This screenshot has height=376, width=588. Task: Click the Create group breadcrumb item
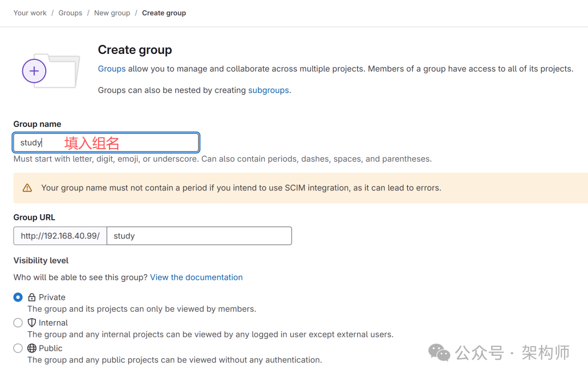coord(164,13)
